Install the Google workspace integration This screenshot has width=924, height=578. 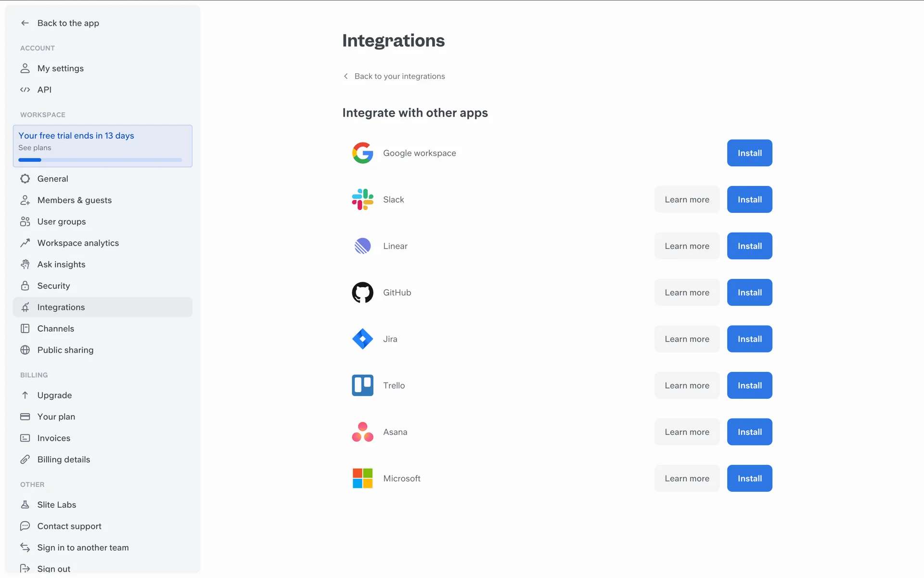749,153
